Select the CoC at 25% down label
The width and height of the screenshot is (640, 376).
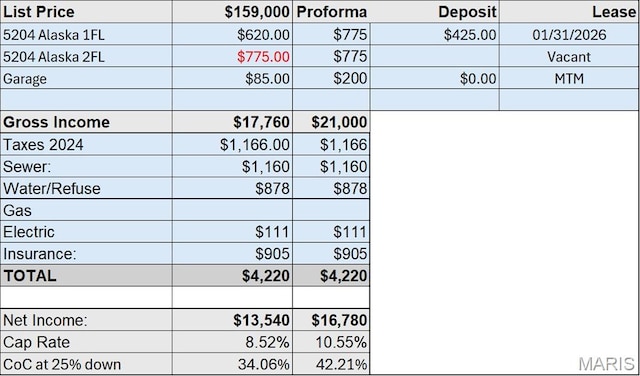pyautogui.click(x=86, y=364)
